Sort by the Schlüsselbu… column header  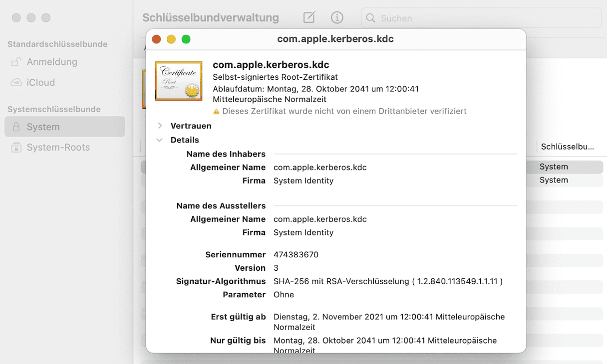(568, 147)
